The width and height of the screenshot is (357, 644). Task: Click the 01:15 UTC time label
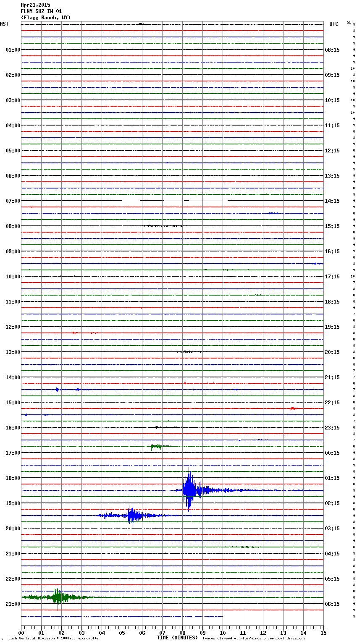pos(332,478)
